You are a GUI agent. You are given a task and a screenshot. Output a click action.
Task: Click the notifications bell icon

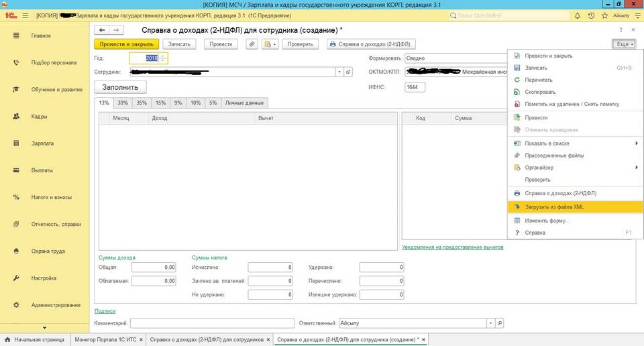tap(578, 15)
